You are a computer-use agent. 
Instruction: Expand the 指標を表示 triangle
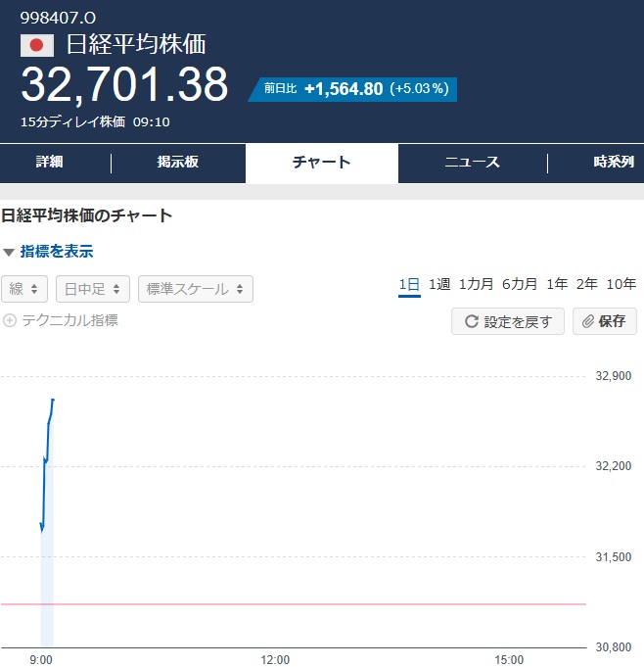pyautogui.click(x=9, y=252)
